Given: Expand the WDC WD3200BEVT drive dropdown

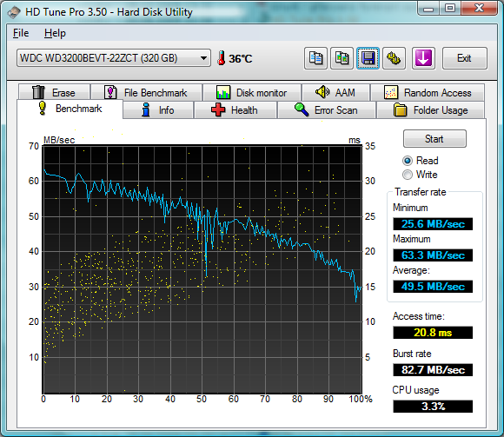Looking at the screenshot, I should tap(114, 58).
